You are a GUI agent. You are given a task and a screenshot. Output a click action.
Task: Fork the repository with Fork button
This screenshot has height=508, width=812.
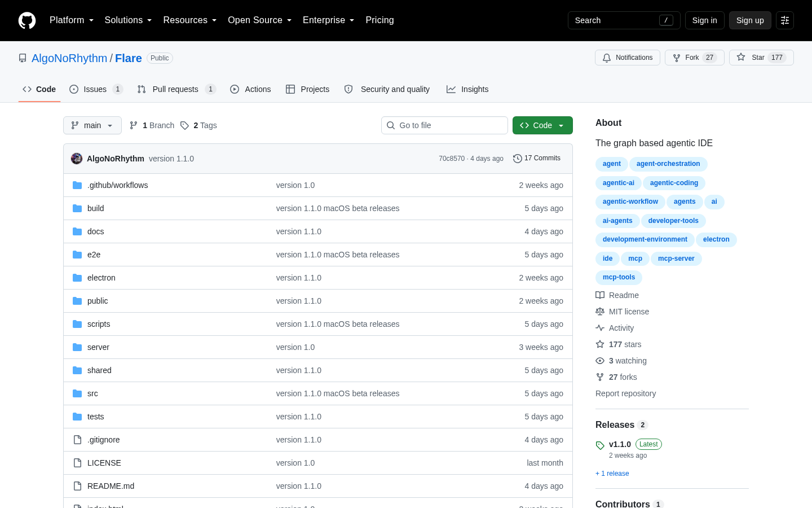point(695,58)
